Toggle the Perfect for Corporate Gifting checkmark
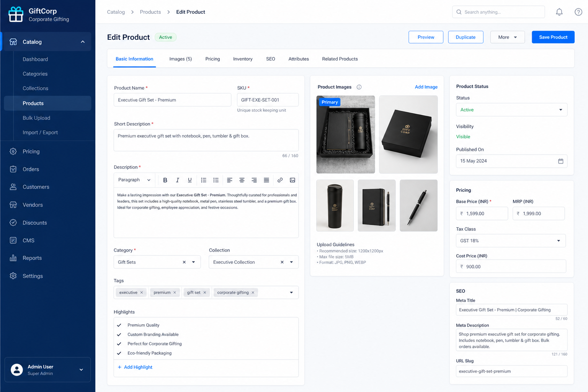This screenshot has width=588, height=392. 119,344
